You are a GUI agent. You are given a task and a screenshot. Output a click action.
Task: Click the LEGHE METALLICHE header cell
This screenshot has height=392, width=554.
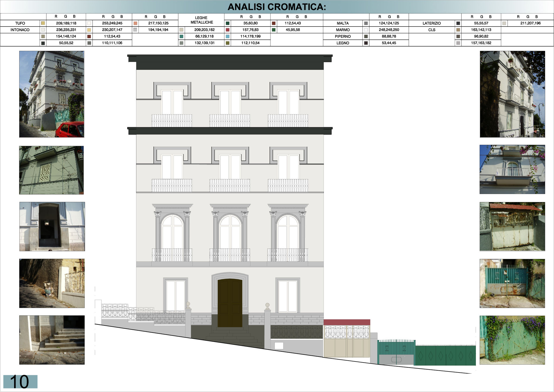[201, 20]
